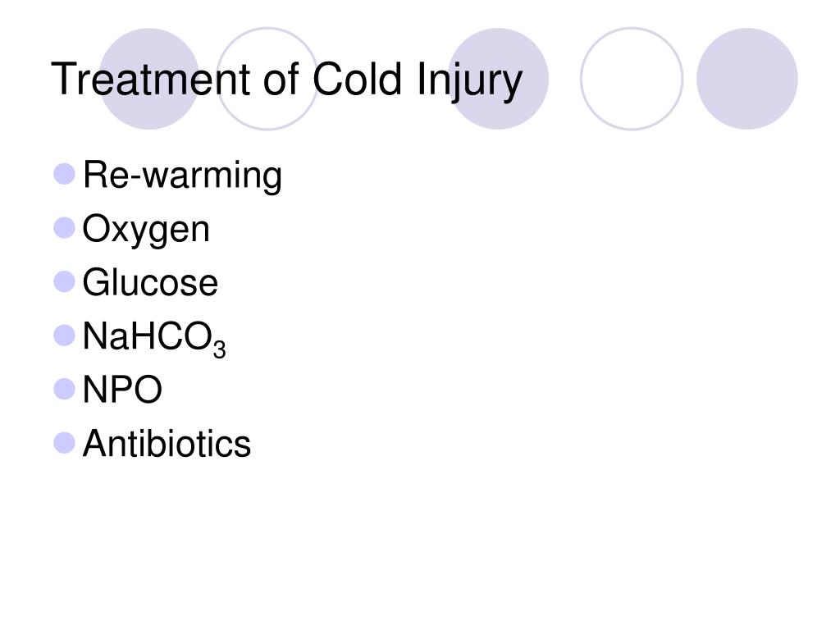This screenshot has height=630, width=840.
Task: Click the Antibiotics bullet text
Action: tap(167, 443)
